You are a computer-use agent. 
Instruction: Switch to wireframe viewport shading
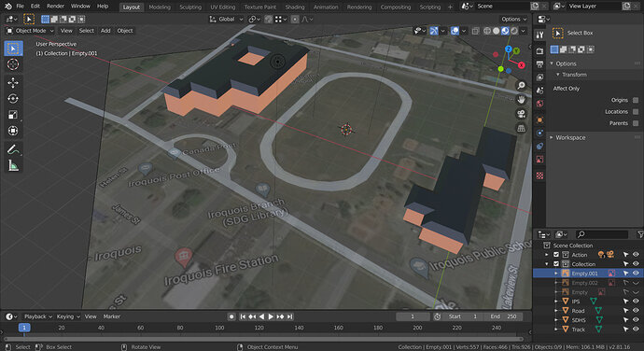[487, 31]
